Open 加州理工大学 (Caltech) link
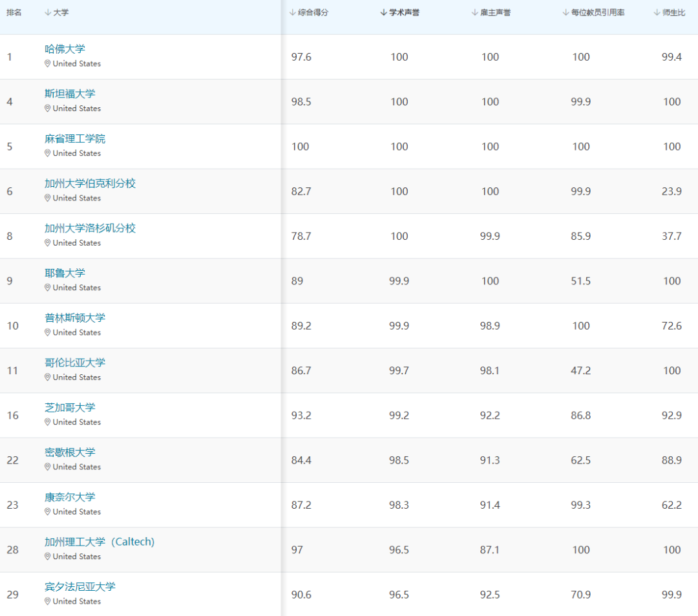 point(100,542)
